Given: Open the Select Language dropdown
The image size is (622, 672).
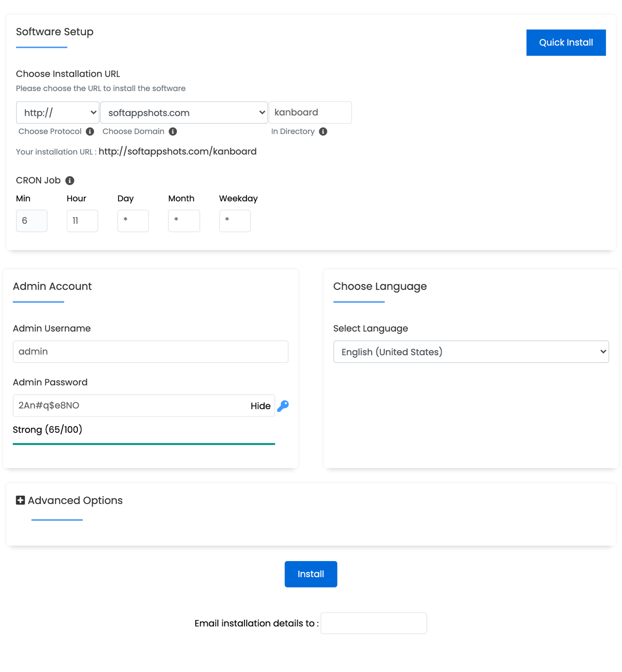Looking at the screenshot, I should click(471, 352).
